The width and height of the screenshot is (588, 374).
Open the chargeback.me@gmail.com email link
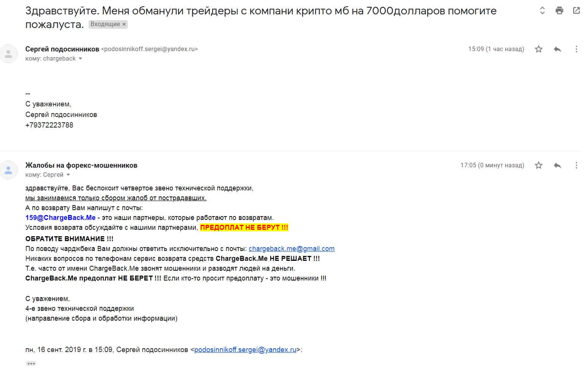[291, 249]
